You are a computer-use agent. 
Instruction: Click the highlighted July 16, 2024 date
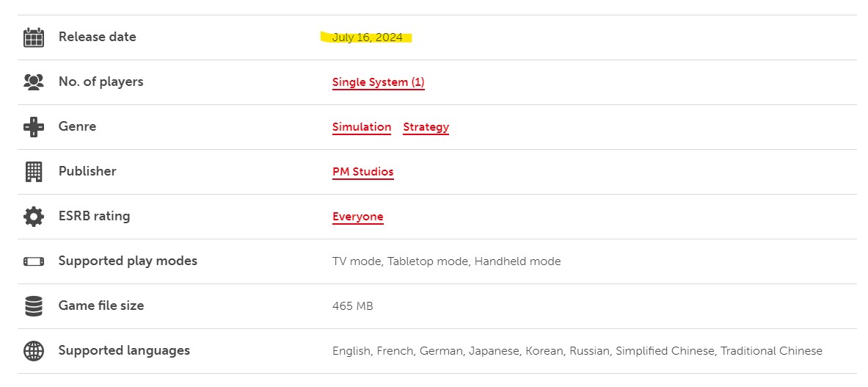tap(367, 37)
